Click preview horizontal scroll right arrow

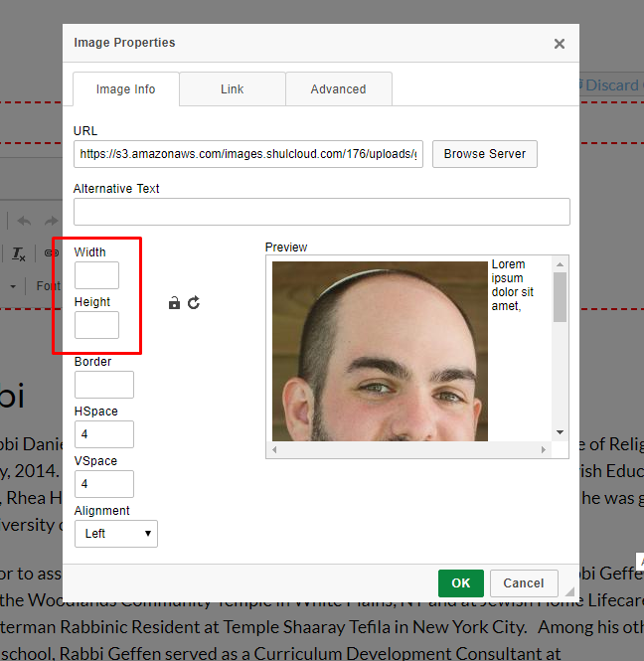(x=544, y=450)
